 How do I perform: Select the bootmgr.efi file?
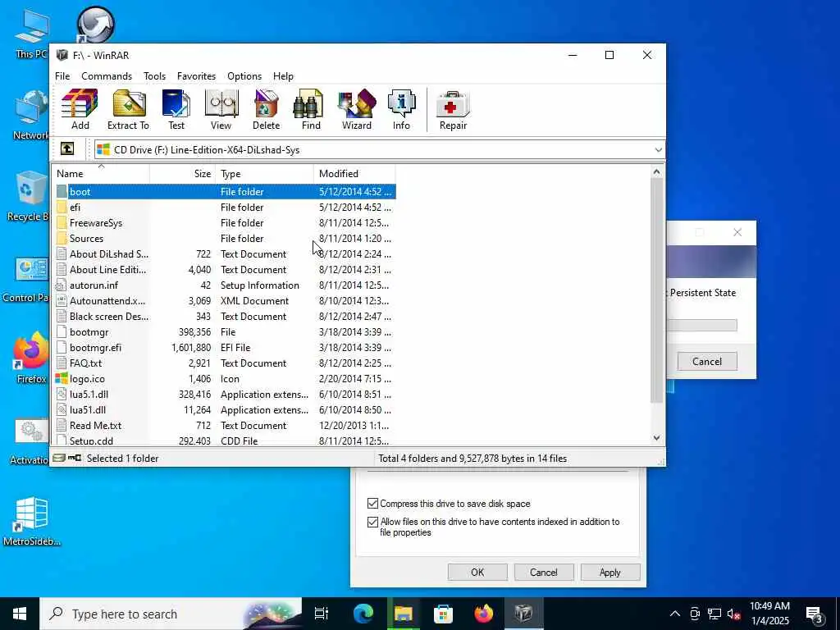coord(225,347)
